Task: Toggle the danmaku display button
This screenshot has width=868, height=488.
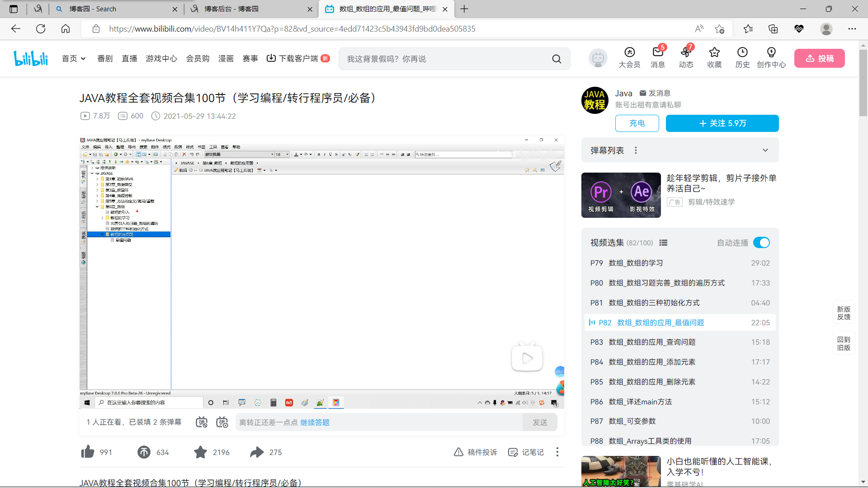Action: pos(202,422)
